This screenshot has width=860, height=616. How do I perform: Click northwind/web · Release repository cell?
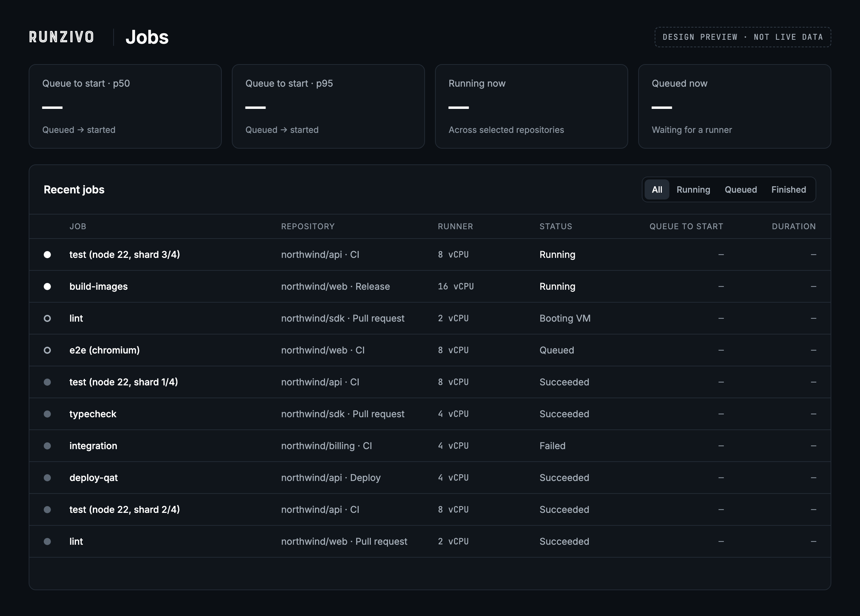pyautogui.click(x=336, y=286)
